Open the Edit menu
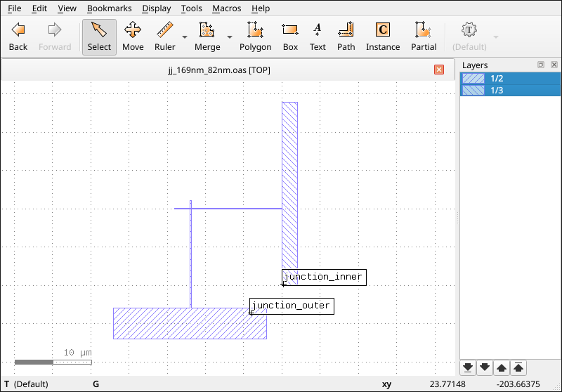 click(x=39, y=8)
